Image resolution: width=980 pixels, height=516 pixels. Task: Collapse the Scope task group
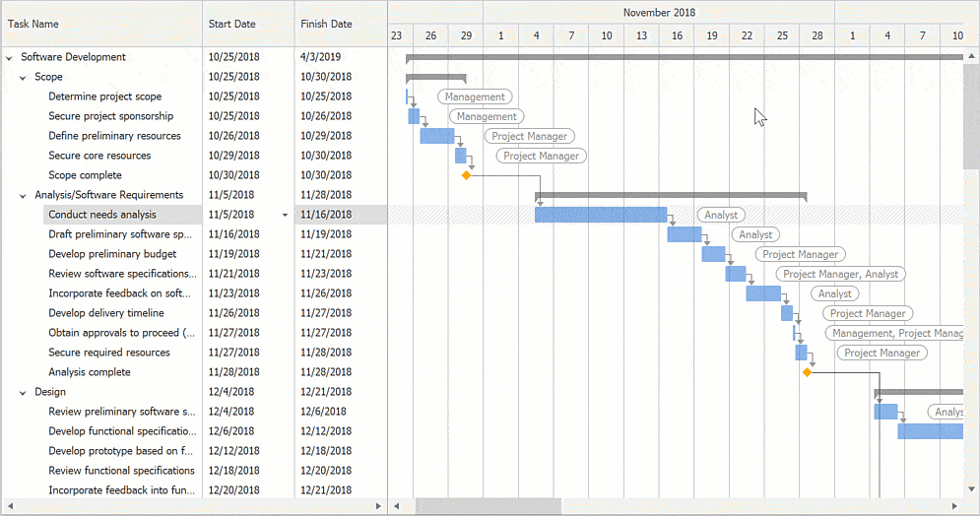pyautogui.click(x=23, y=77)
